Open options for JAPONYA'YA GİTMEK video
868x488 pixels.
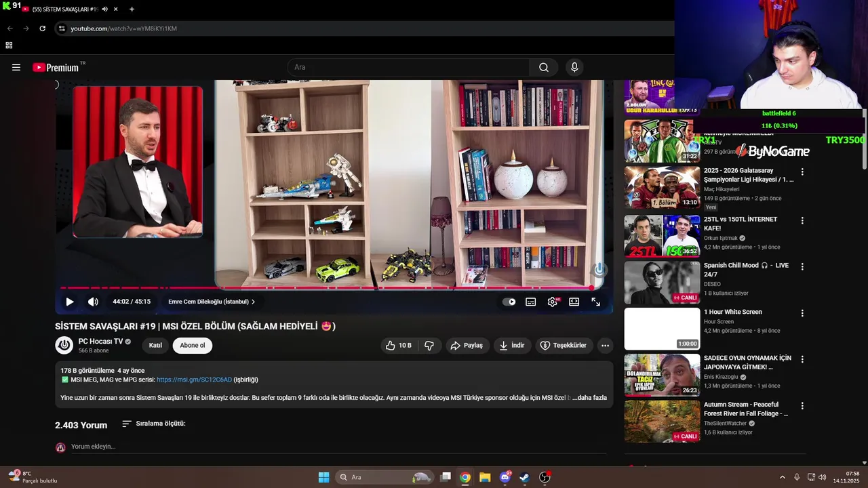tap(802, 359)
